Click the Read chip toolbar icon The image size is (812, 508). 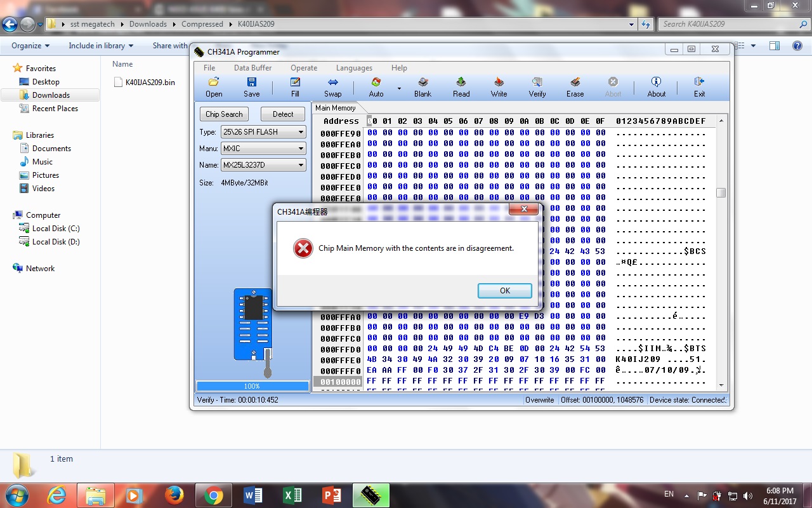click(x=461, y=87)
